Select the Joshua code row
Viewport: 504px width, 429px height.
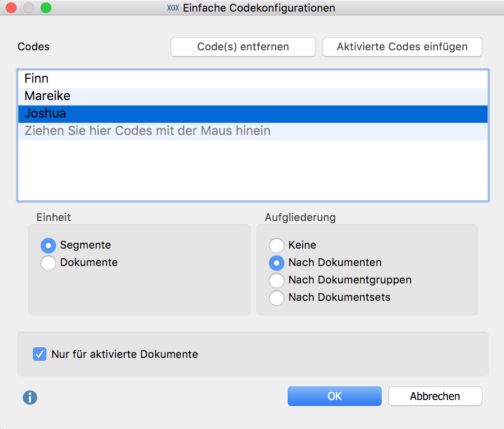(x=253, y=114)
